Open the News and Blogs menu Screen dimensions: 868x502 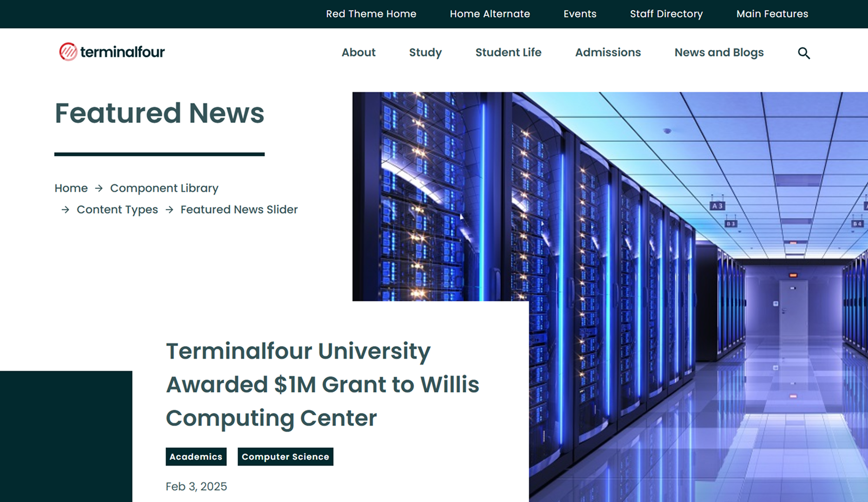(x=719, y=53)
